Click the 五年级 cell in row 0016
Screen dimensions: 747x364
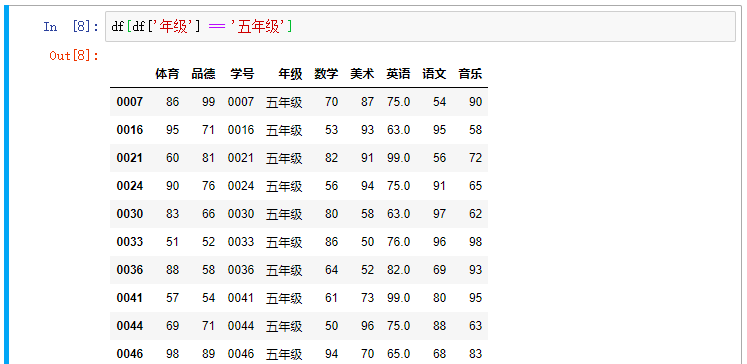(284, 130)
